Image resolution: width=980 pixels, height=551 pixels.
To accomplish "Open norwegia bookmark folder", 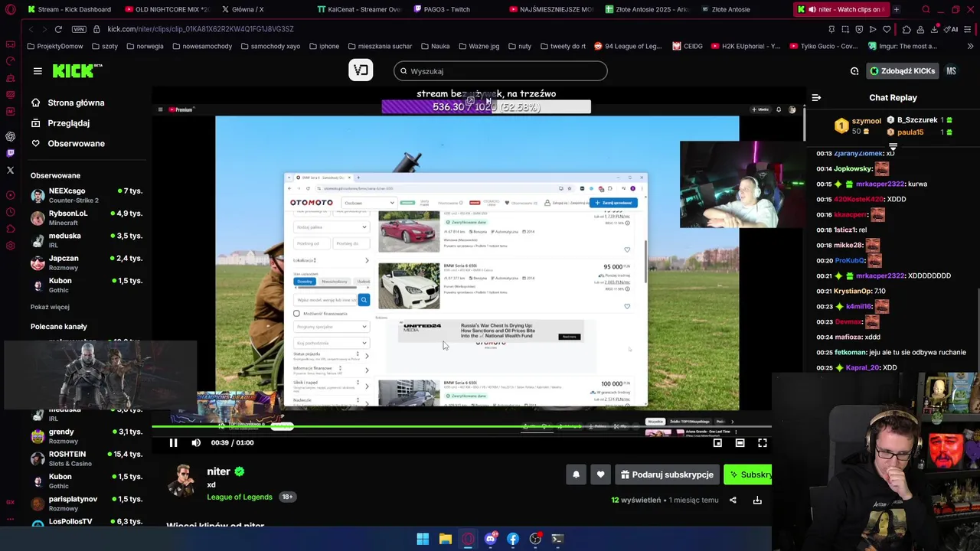I will click(x=145, y=46).
